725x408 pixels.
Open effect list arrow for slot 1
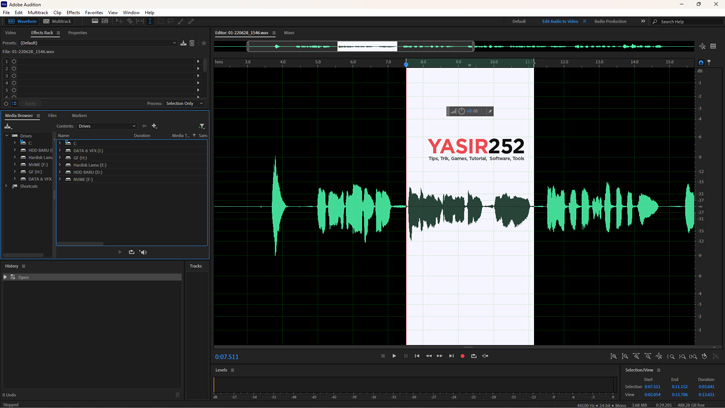[x=198, y=61]
